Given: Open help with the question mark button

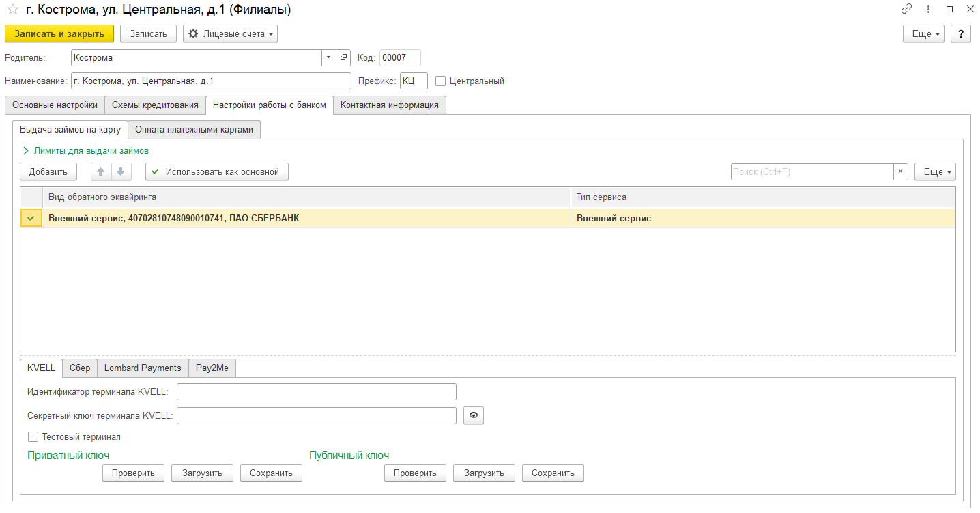Looking at the screenshot, I should (961, 33).
